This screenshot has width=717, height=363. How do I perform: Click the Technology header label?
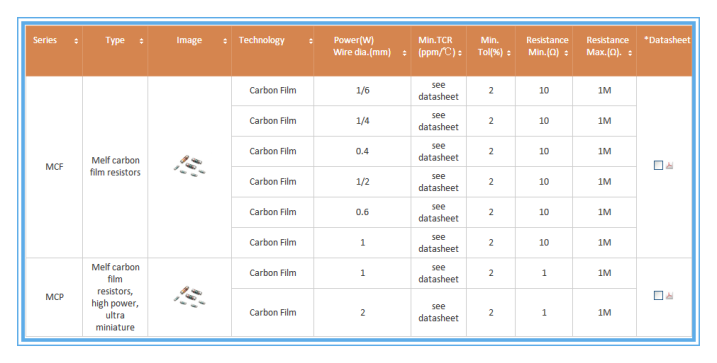click(x=262, y=40)
